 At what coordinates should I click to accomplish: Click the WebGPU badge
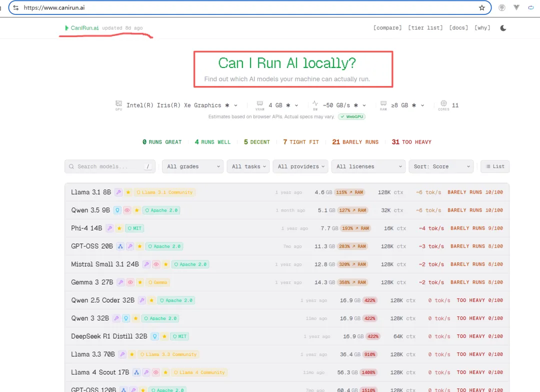click(x=351, y=117)
